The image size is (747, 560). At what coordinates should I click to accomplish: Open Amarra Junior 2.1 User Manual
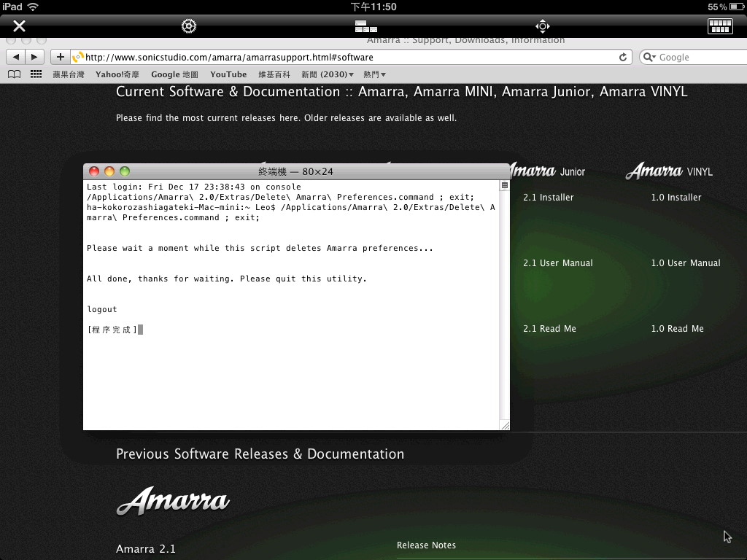click(558, 262)
